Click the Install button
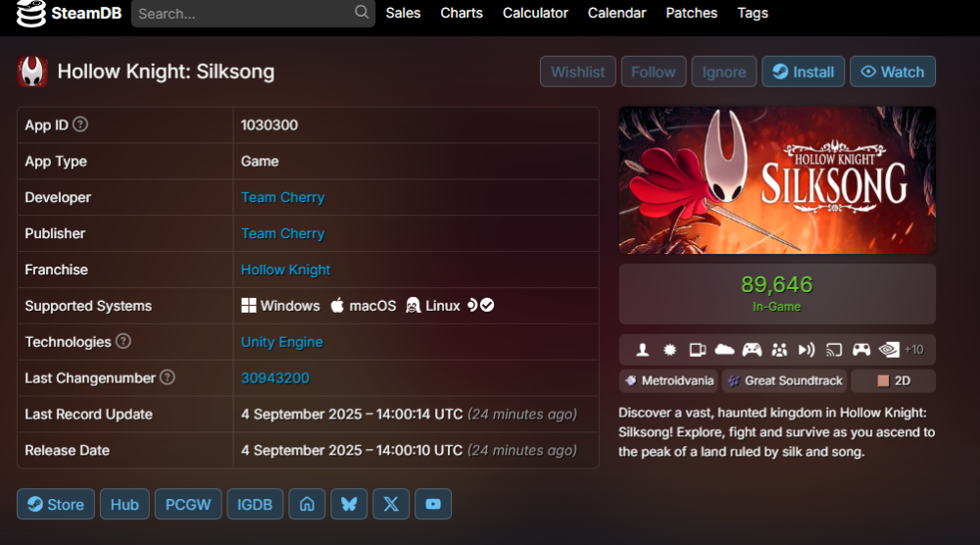The image size is (980, 545). pos(804,72)
